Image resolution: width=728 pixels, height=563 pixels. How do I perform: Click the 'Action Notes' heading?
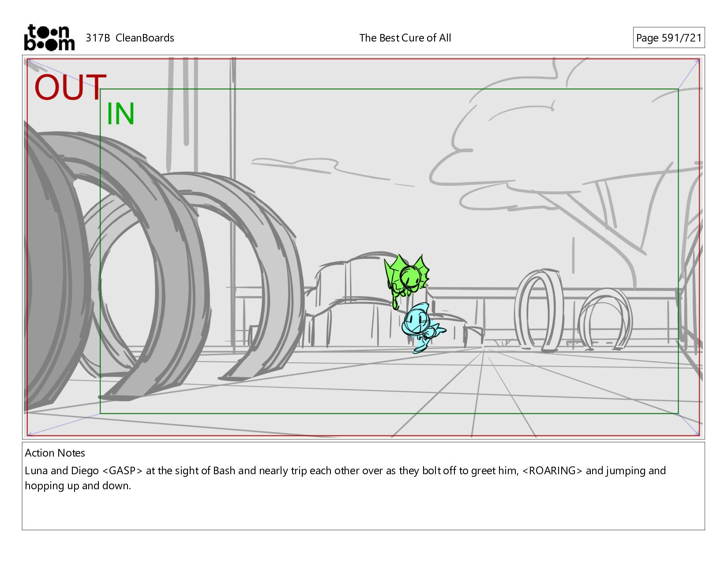(x=55, y=453)
